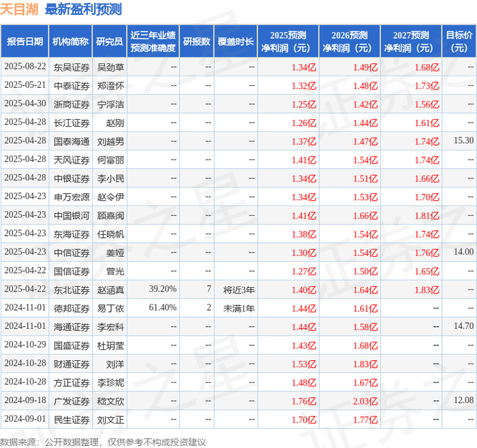Select the 15.30 target price cell
Viewport: 477px width, 448px height.
pyautogui.click(x=463, y=140)
